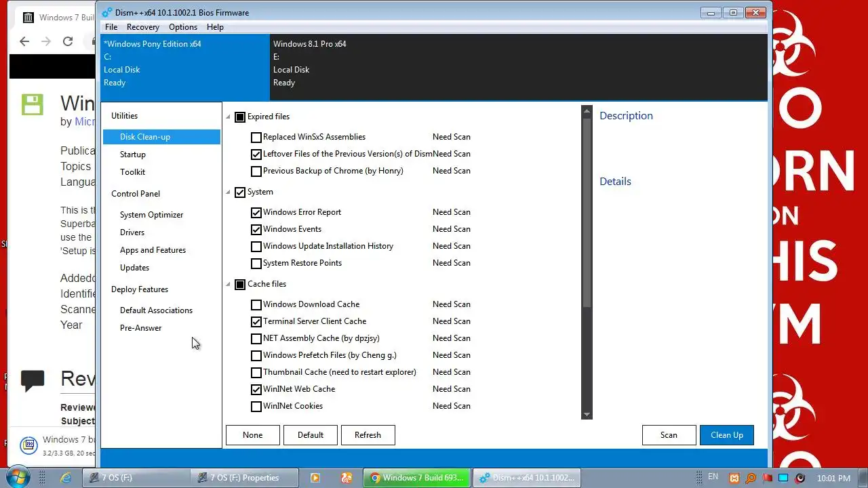The image size is (868, 488).
Task: Click the Scan button
Action: pos(669,435)
